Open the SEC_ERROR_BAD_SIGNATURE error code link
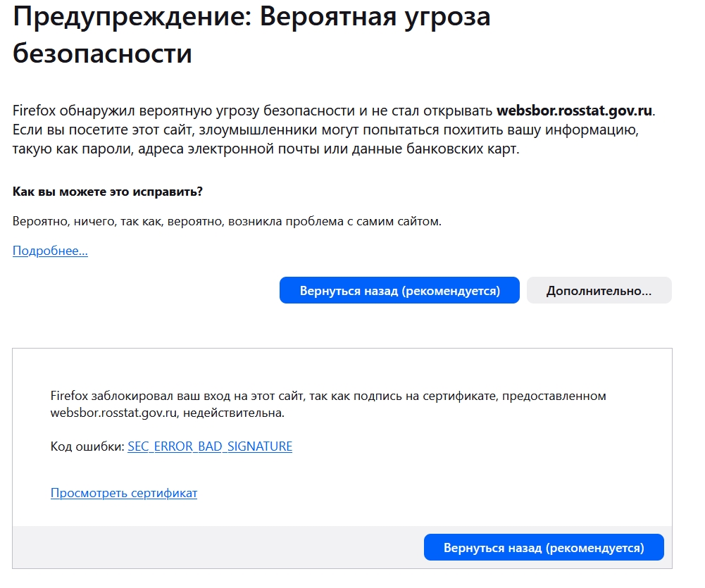 click(x=210, y=446)
